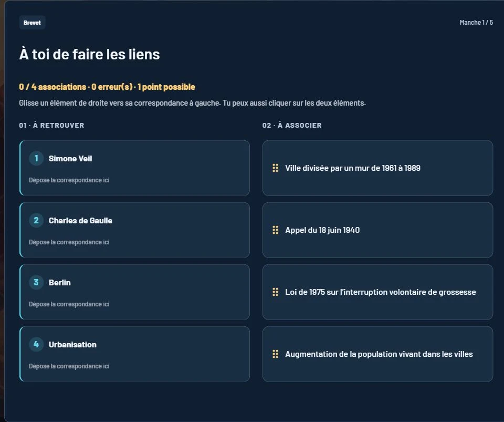The height and width of the screenshot is (422, 504).
Task: Click 'Dépose la correspondance ici' under Urbanisation
Action: [69, 366]
